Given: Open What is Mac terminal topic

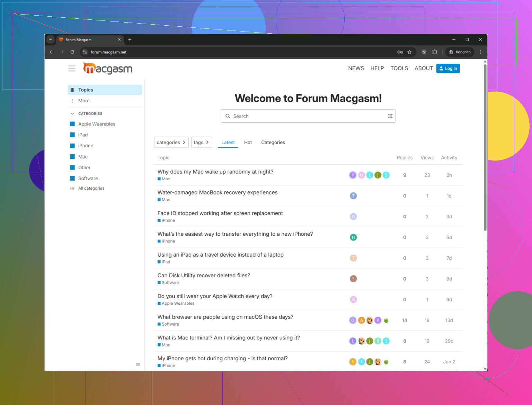Looking at the screenshot, I should 229,338.
